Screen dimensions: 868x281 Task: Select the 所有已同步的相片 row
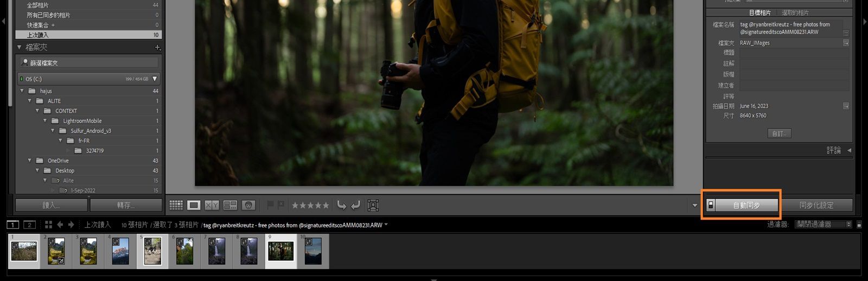pos(90,15)
